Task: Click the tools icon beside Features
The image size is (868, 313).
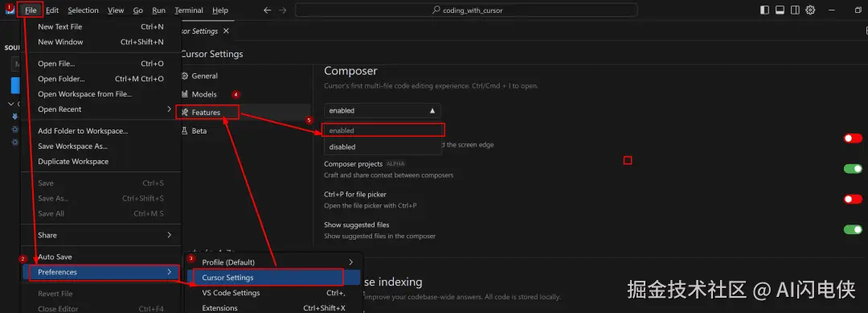Action: point(185,113)
